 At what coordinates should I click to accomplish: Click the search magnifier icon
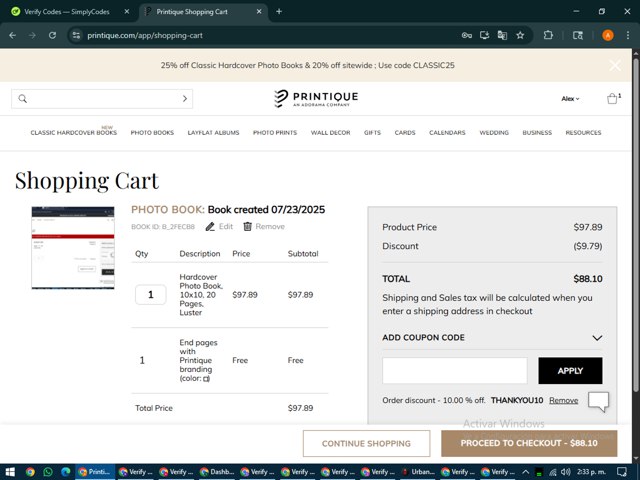click(23, 99)
